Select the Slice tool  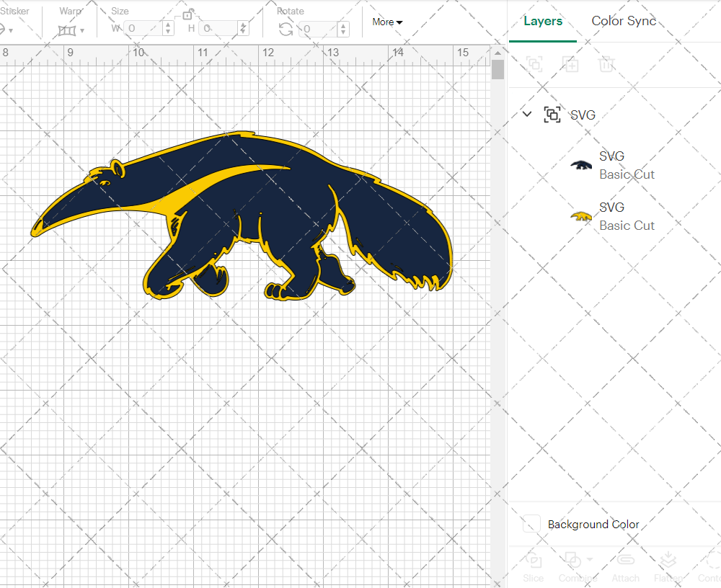(x=533, y=566)
